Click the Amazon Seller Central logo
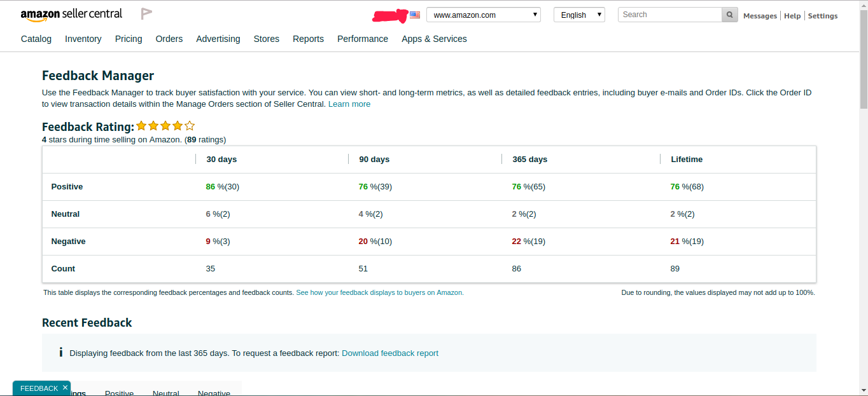The image size is (868, 396). (x=71, y=15)
